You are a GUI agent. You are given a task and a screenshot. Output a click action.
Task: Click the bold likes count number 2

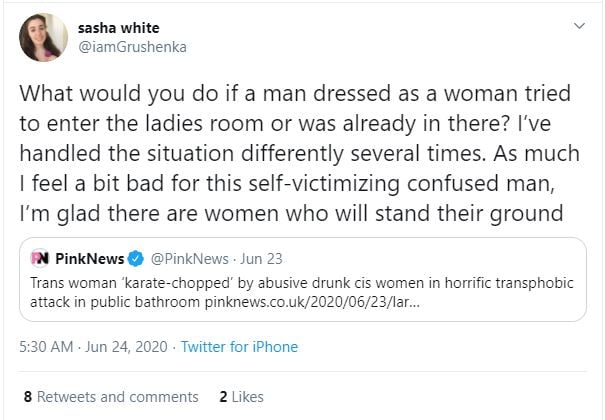223,396
